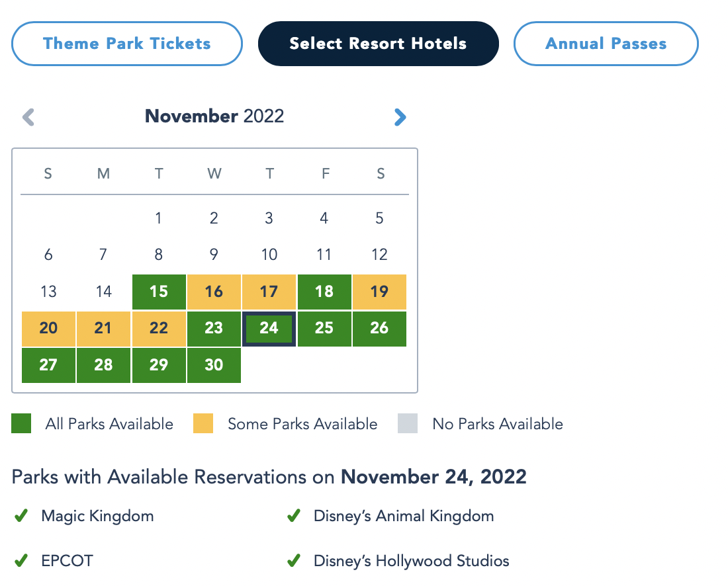The width and height of the screenshot is (728, 586).
Task: Switch to the Annual Passes tab
Action: [x=606, y=44]
